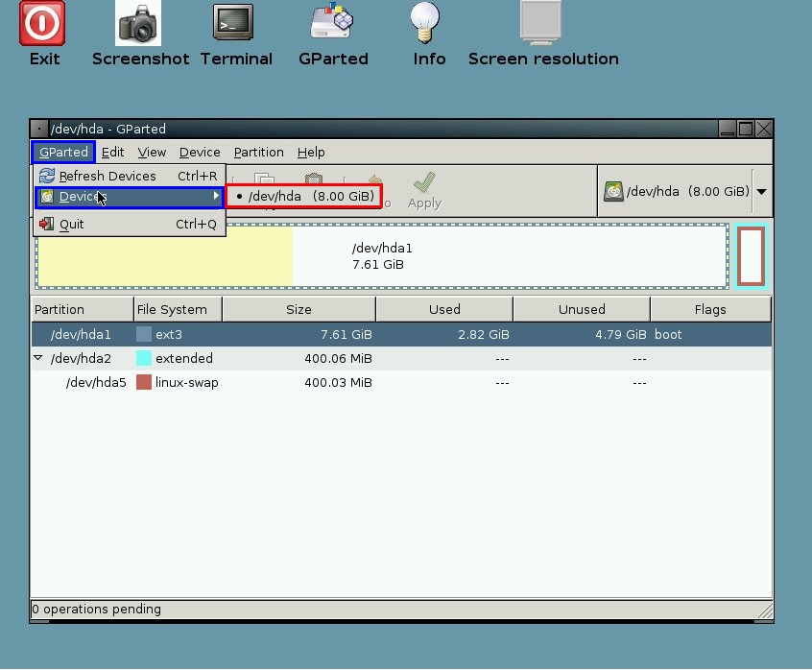
Task: Click the 'ext3' file system text
Action: click(169, 334)
